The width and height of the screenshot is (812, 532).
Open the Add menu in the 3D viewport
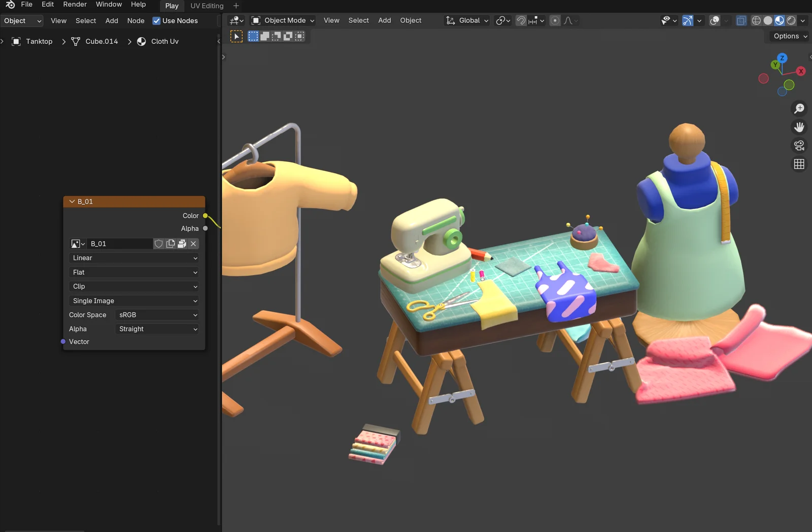(x=384, y=20)
